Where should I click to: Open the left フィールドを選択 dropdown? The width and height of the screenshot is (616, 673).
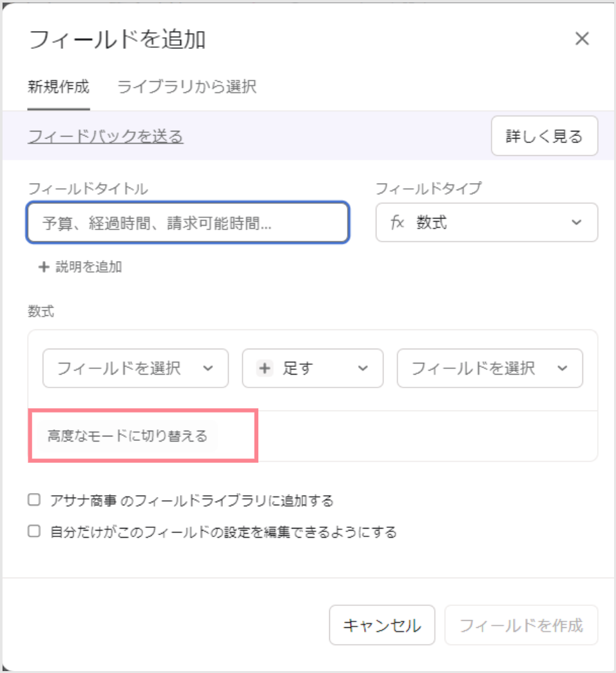(x=135, y=368)
